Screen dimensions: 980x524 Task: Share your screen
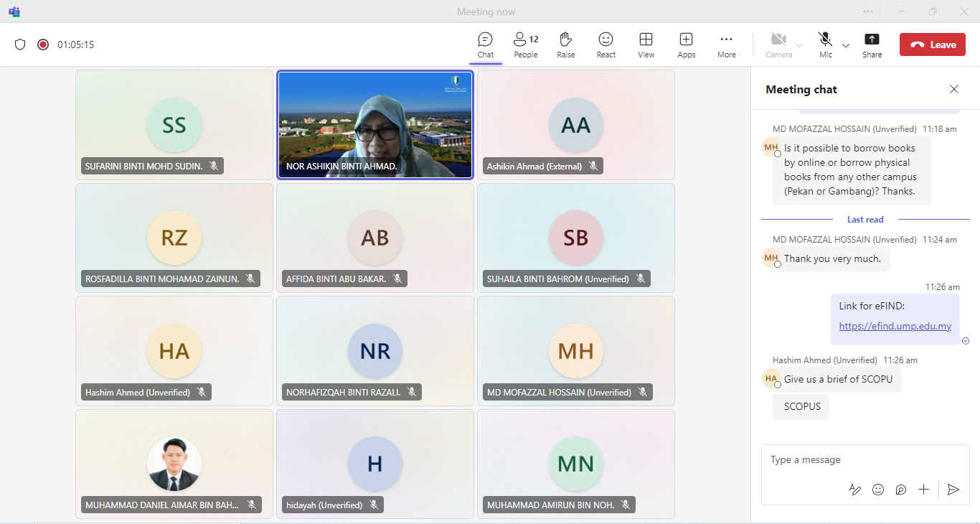872,45
